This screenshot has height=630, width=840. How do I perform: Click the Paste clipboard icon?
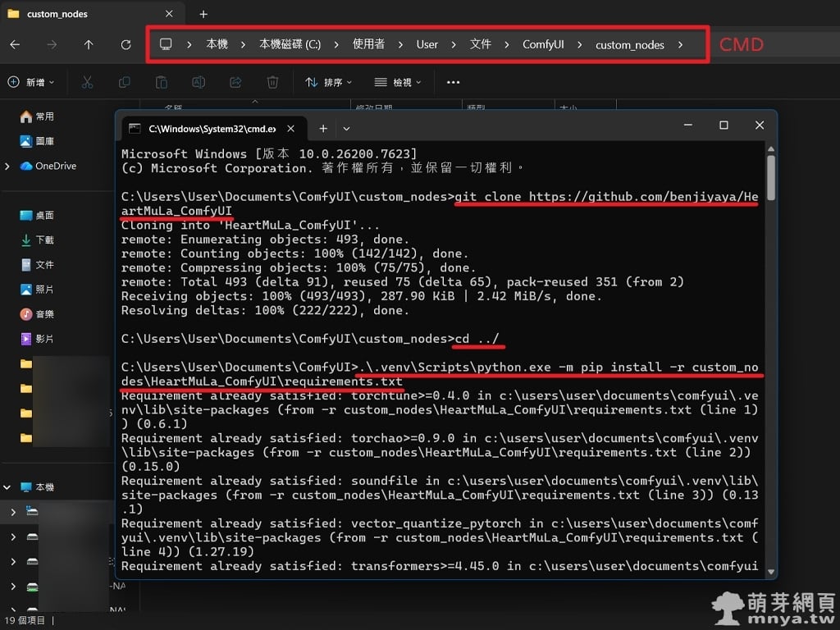point(162,82)
